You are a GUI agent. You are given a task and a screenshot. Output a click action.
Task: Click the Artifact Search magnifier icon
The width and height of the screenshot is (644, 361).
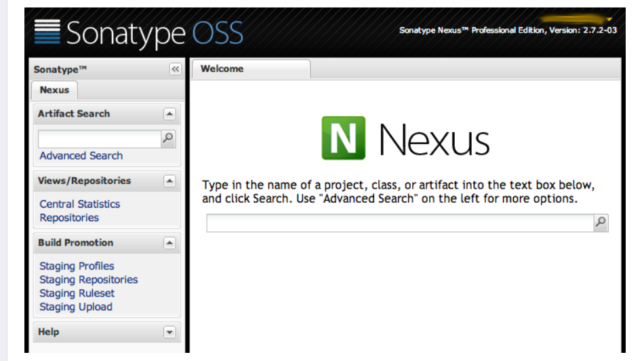(x=168, y=138)
